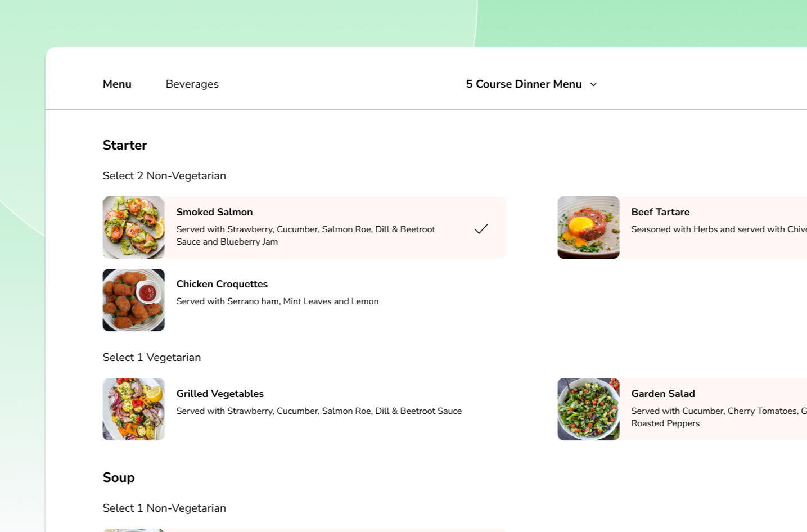The image size is (807, 532).
Task: Click the Garden Salad photo
Action: [588, 409]
